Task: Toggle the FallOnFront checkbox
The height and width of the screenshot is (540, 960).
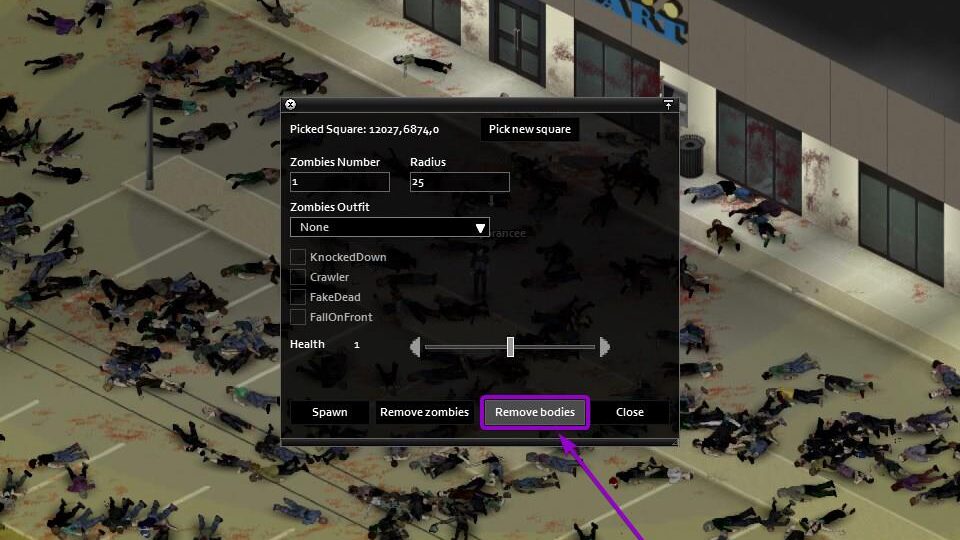Action: coord(298,317)
